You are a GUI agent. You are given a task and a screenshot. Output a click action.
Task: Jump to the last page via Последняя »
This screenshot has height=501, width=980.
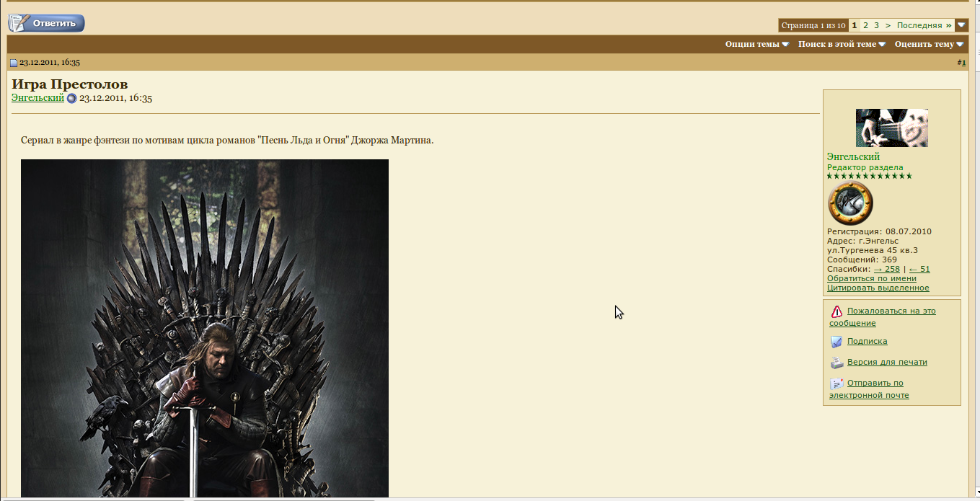[x=924, y=25]
